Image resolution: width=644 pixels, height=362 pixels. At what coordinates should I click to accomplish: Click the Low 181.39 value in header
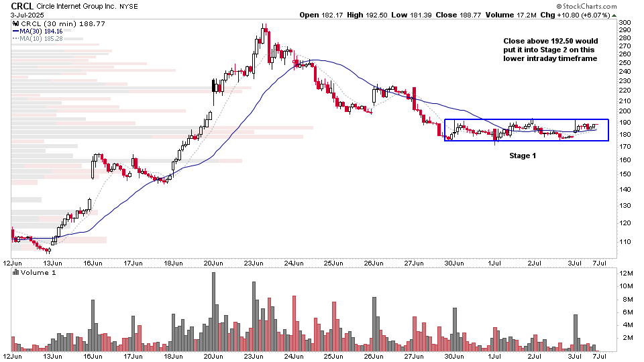(x=411, y=15)
